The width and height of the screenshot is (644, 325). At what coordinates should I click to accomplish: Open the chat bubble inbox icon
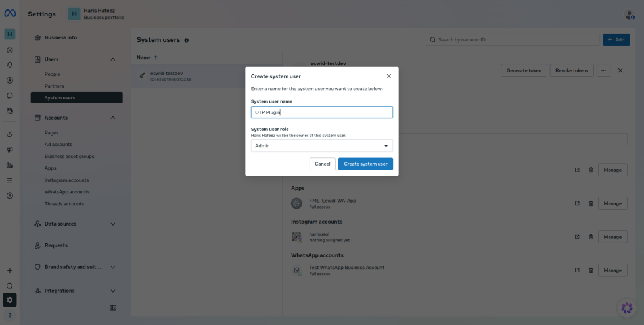[10, 95]
